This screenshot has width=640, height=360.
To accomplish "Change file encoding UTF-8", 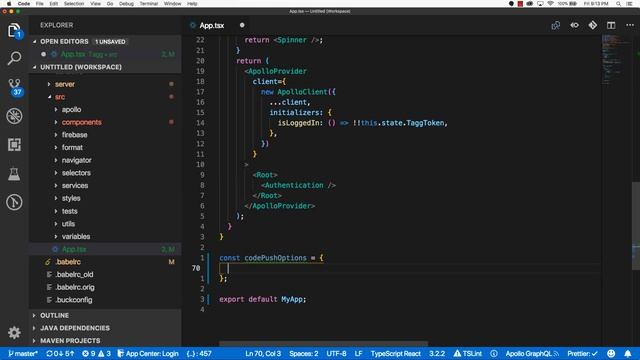I will tap(336, 353).
